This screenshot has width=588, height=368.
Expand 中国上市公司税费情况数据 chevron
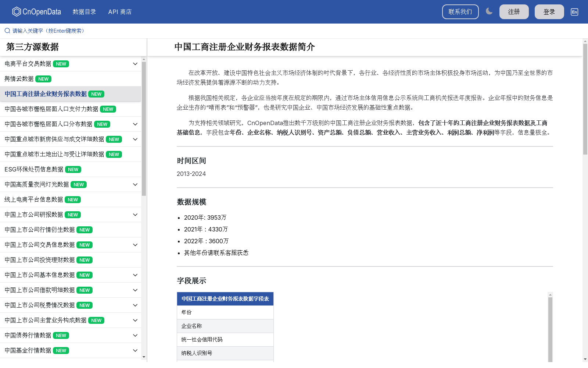135,305
